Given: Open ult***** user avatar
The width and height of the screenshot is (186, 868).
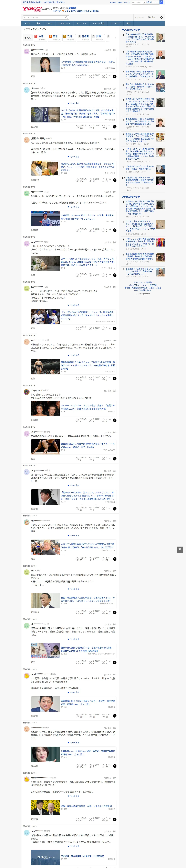Looking at the screenshot, I should point(26,90).
